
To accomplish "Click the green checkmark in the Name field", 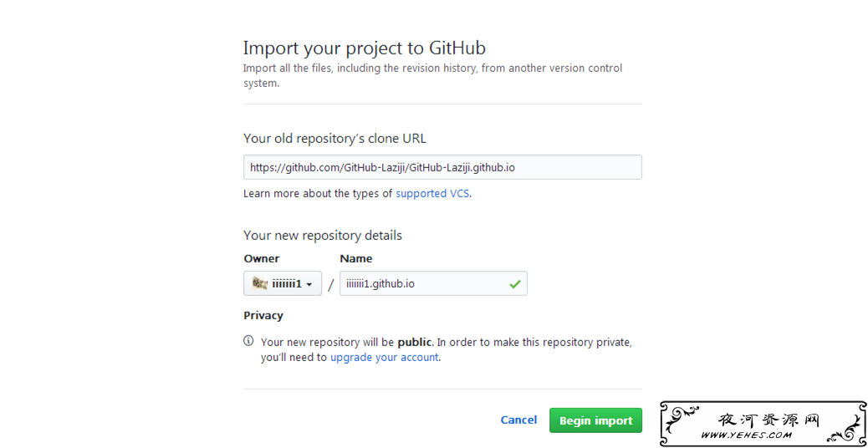I will point(515,284).
